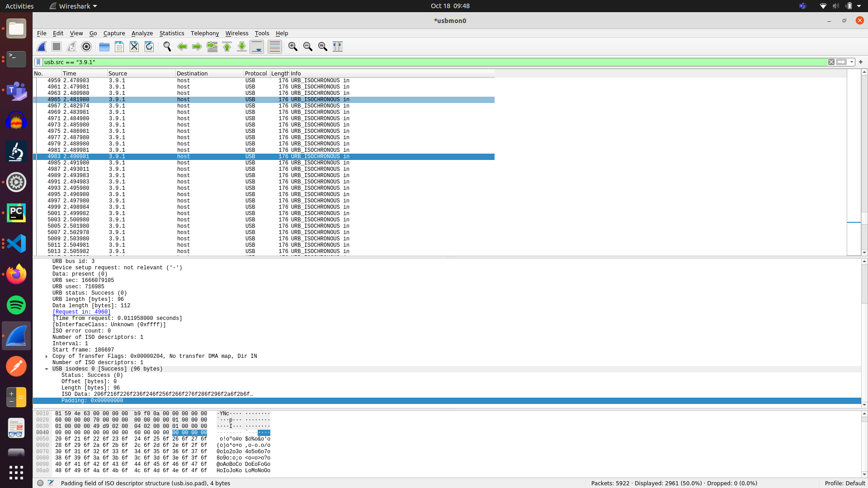Follow the Request in: 4960 link
Screen dimensions: 868x488
click(x=81, y=312)
